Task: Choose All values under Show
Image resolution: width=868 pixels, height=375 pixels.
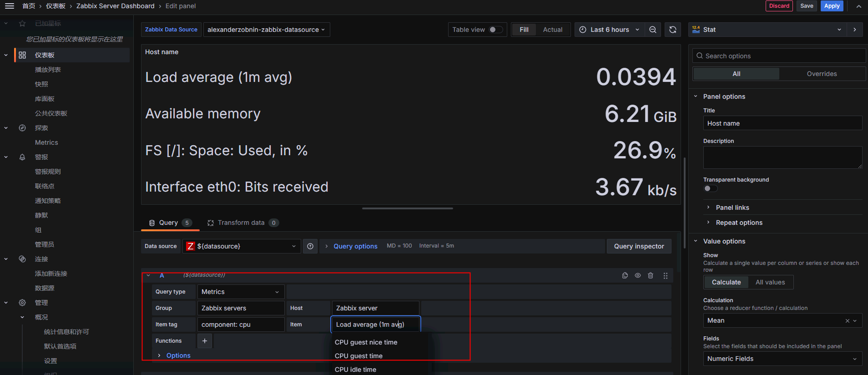Action: click(x=770, y=282)
